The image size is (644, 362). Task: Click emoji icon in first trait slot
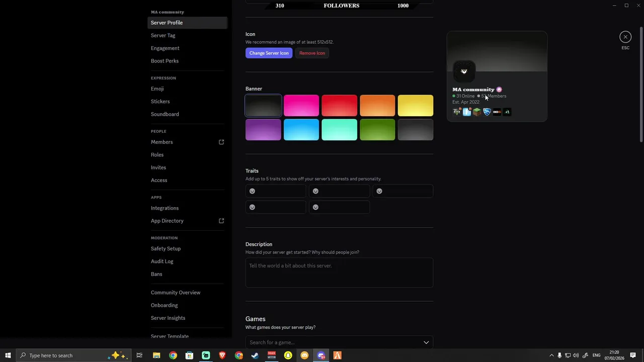[x=253, y=191]
